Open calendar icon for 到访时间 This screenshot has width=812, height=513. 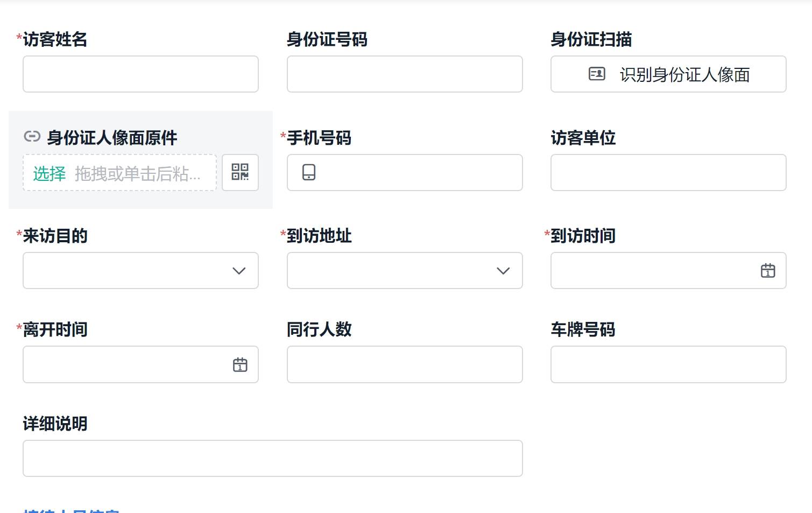[x=768, y=270]
